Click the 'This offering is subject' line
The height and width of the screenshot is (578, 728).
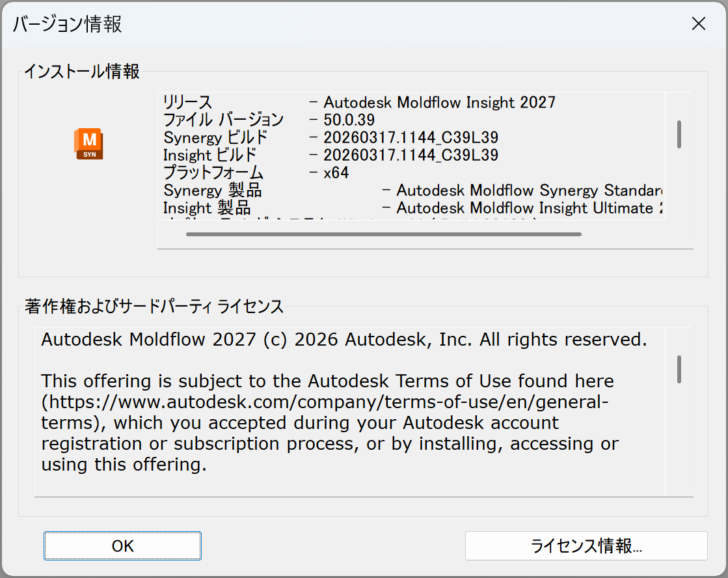pos(327,381)
